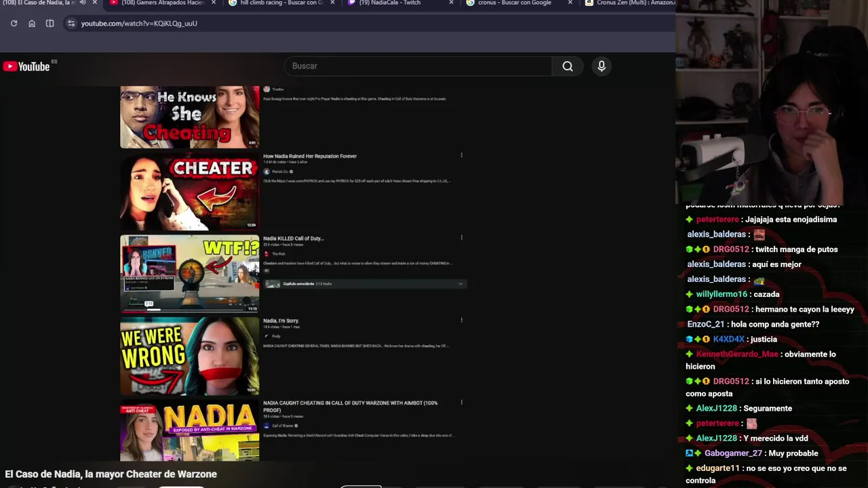868x488 pixels.
Task: Click the youtube.com address bar URL
Action: click(x=139, y=23)
